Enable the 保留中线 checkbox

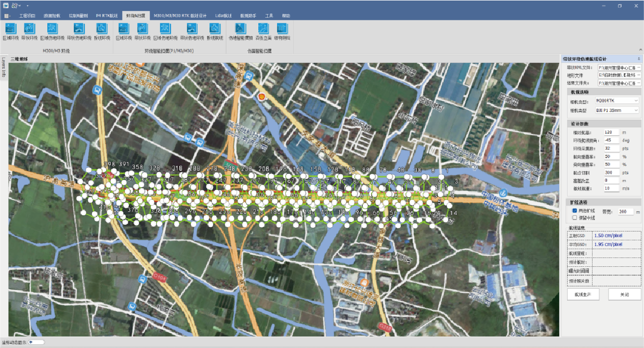point(574,218)
